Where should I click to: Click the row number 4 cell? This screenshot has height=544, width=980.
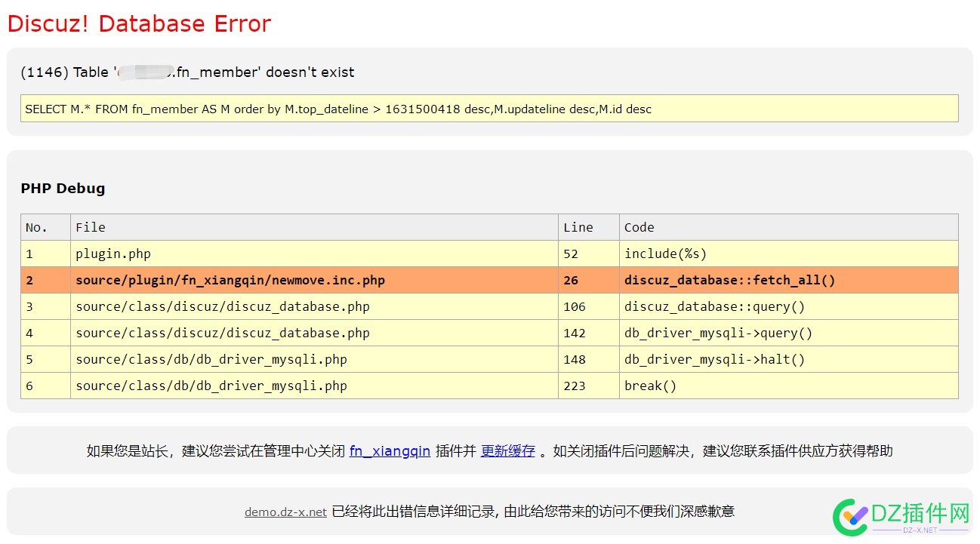click(x=45, y=333)
